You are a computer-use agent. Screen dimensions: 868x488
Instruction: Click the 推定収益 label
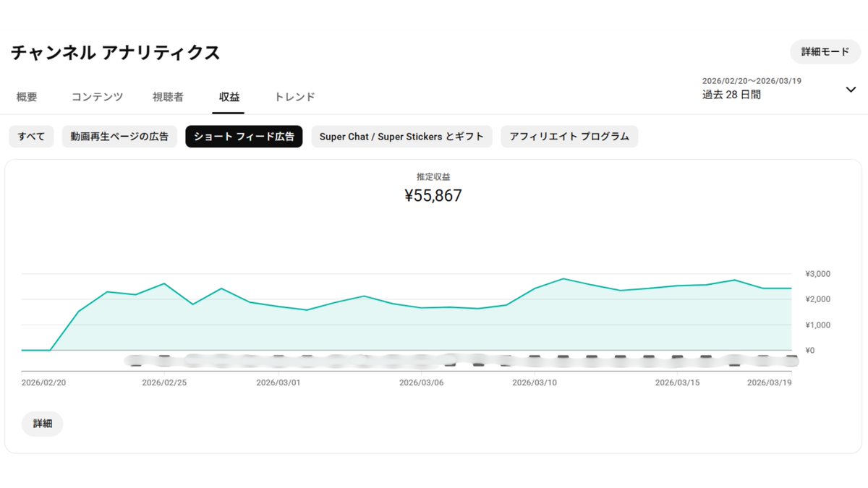pos(433,176)
